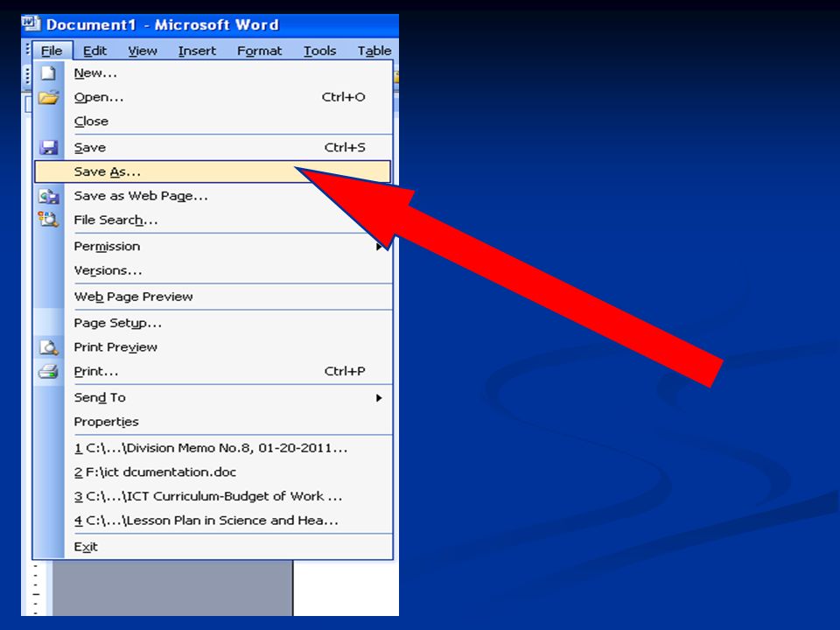Click the Print Preview magnifier icon
The width and height of the screenshot is (840, 630).
coord(49,347)
